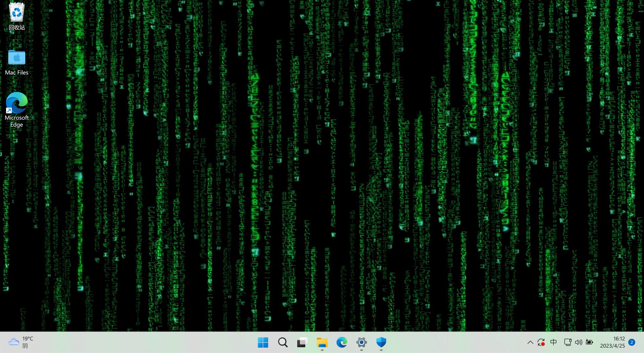
Task: Show the cast/display tray icon options
Action: point(567,342)
